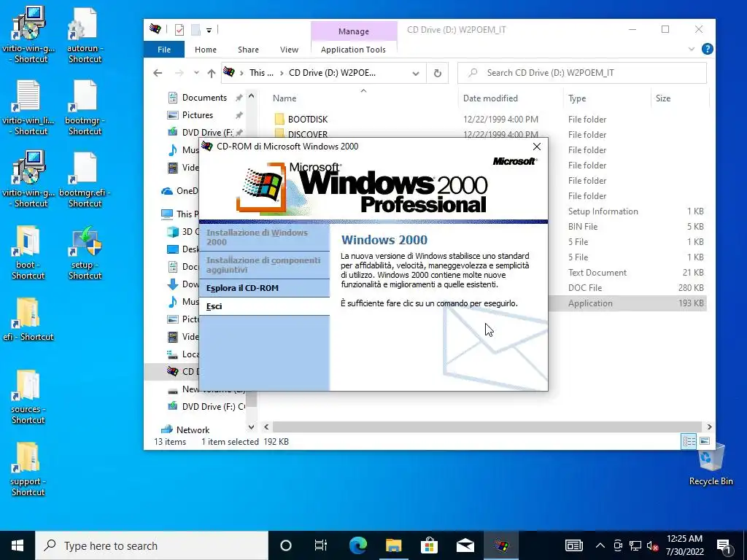Open the boot folder shortcut

click(28, 252)
